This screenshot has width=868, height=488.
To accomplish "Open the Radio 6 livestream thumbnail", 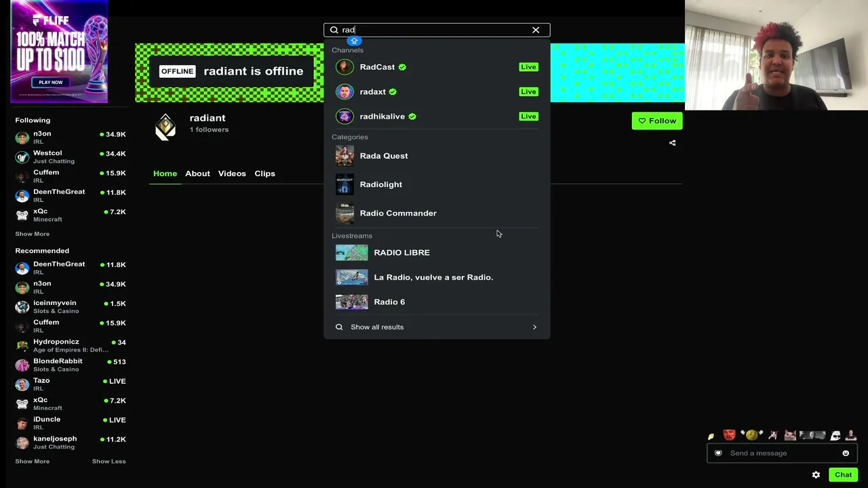I will pyautogui.click(x=351, y=302).
